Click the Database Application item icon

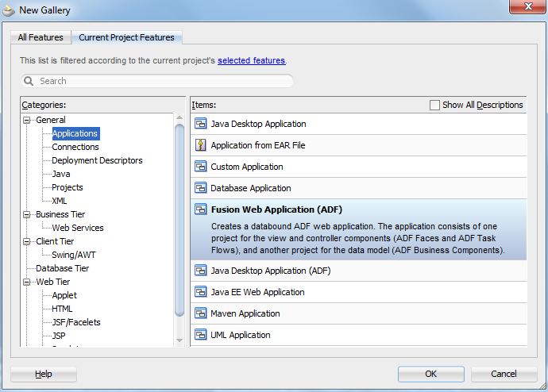coord(201,188)
